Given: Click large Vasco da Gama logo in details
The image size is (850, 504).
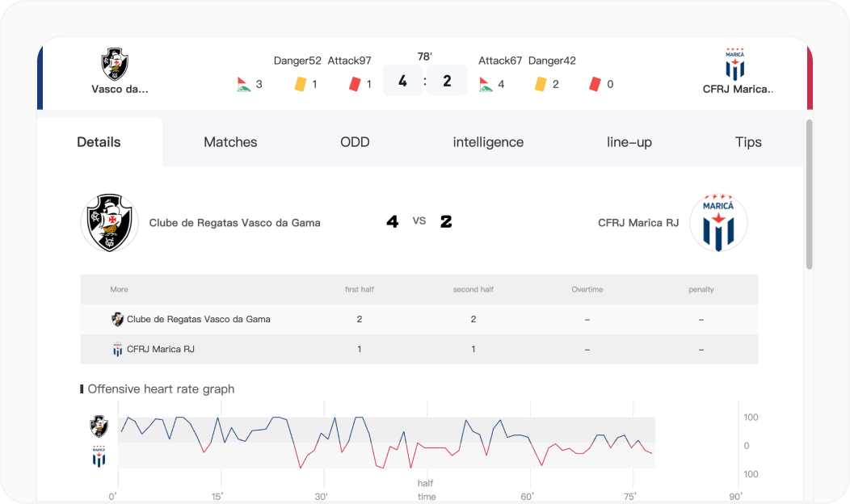Looking at the screenshot, I should click(110, 222).
